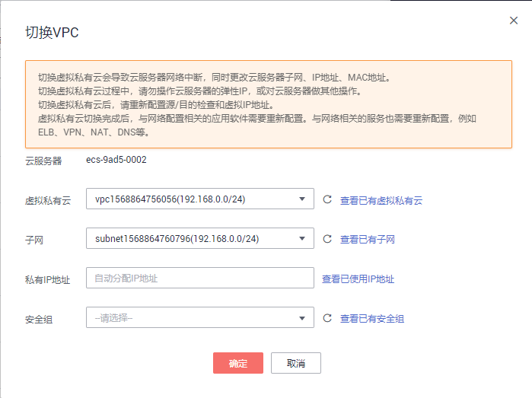Open the 查看已有安全组 link

coord(372,319)
